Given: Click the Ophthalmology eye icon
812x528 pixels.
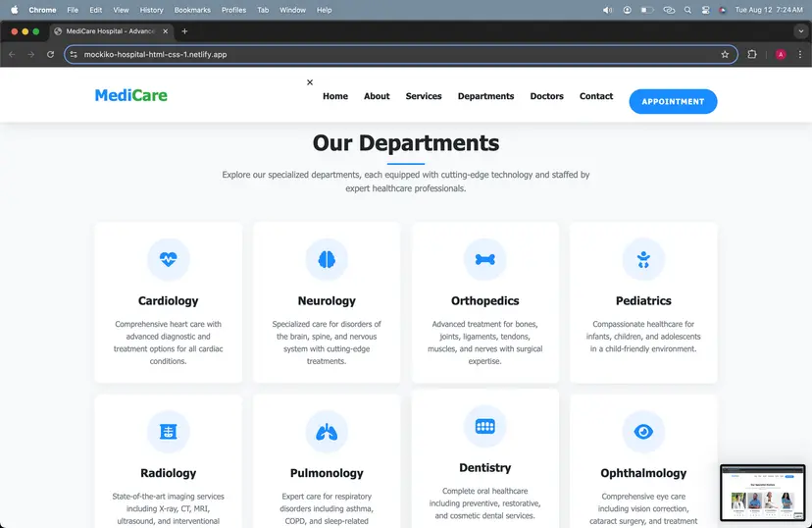Looking at the screenshot, I should [643, 432].
